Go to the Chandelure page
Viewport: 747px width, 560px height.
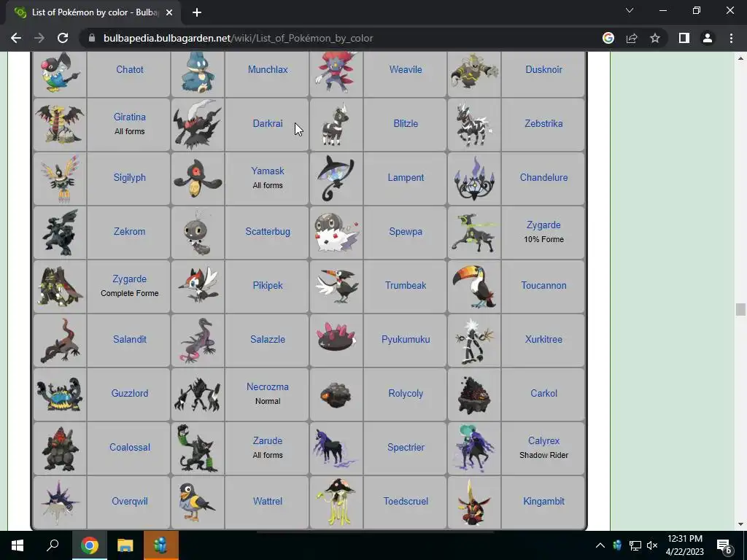tap(543, 178)
